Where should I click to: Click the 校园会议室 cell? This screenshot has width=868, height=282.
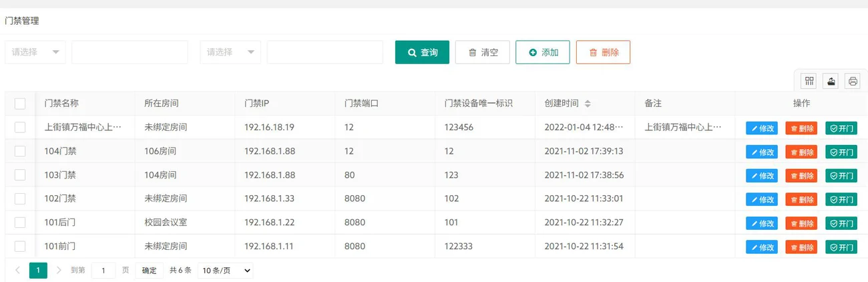166,222
